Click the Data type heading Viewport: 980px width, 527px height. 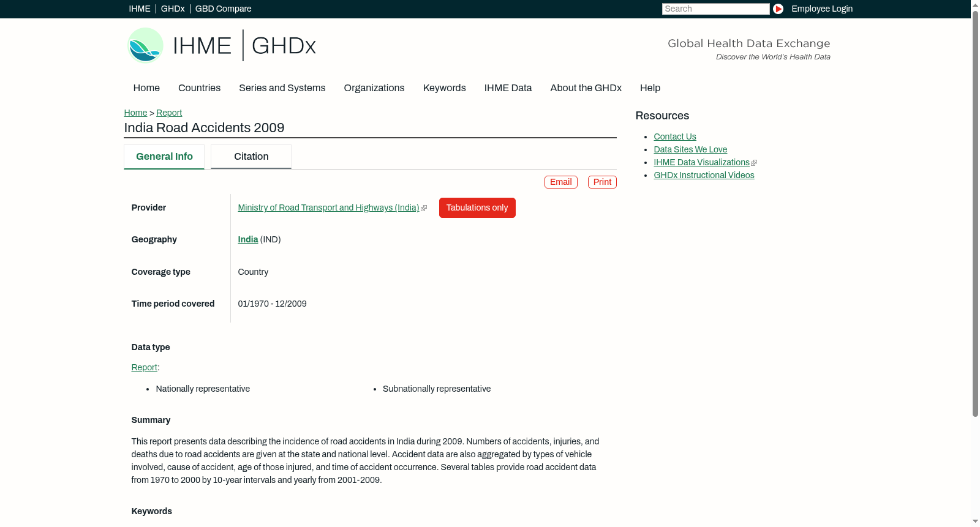151,348
